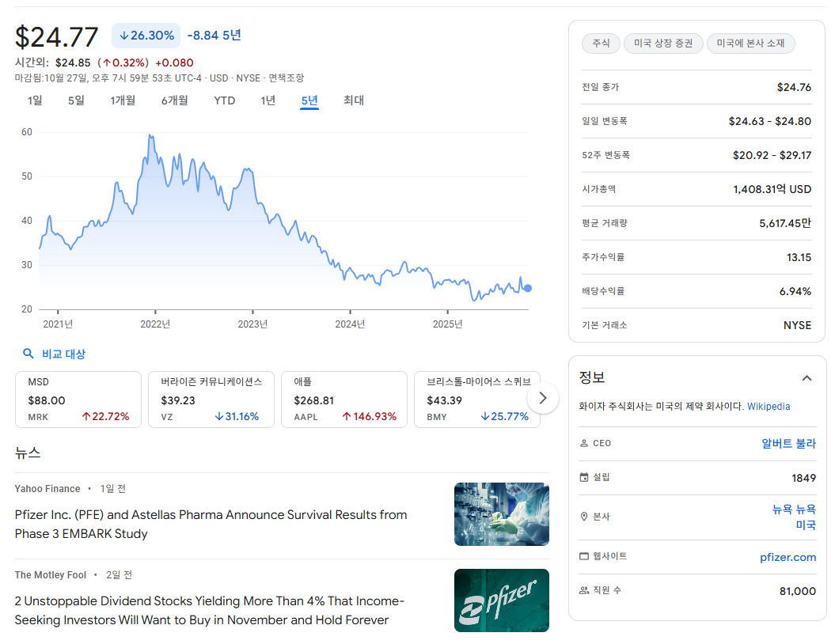The height and width of the screenshot is (644, 835).
Task: Click the 2023년 axis label on chart
Action: 252,324
